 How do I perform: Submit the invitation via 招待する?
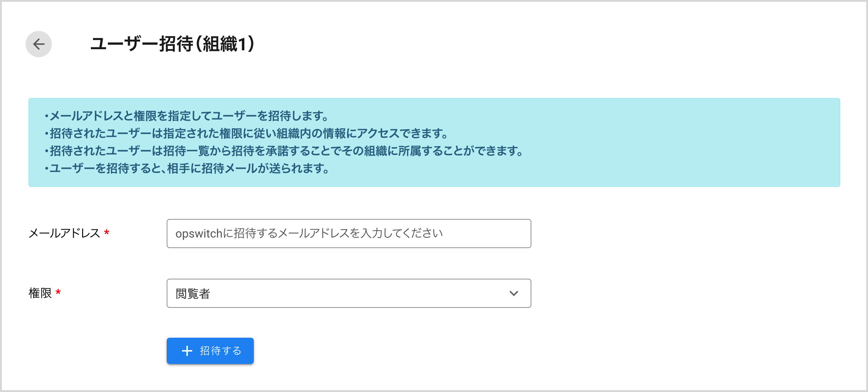tap(210, 350)
